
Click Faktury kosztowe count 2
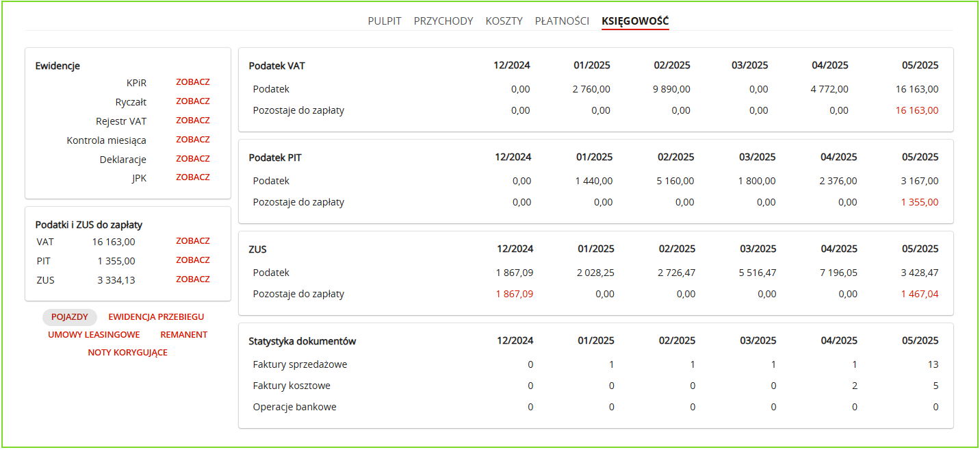click(855, 386)
